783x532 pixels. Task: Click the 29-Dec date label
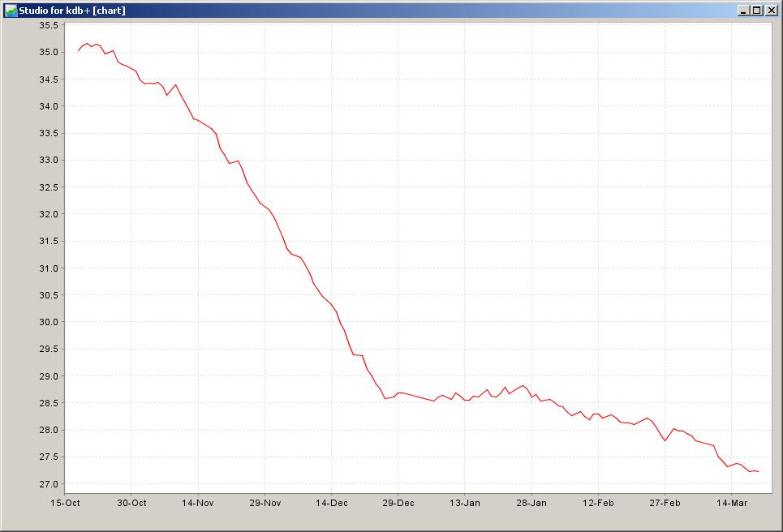(398, 503)
